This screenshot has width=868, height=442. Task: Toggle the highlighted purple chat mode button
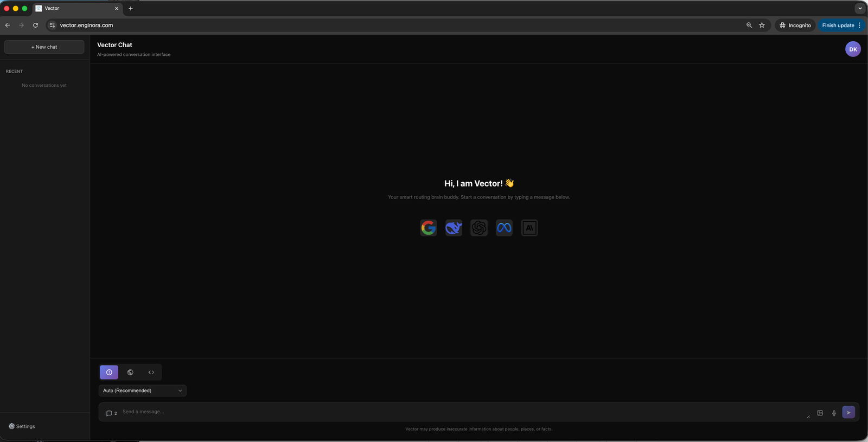pos(109,372)
